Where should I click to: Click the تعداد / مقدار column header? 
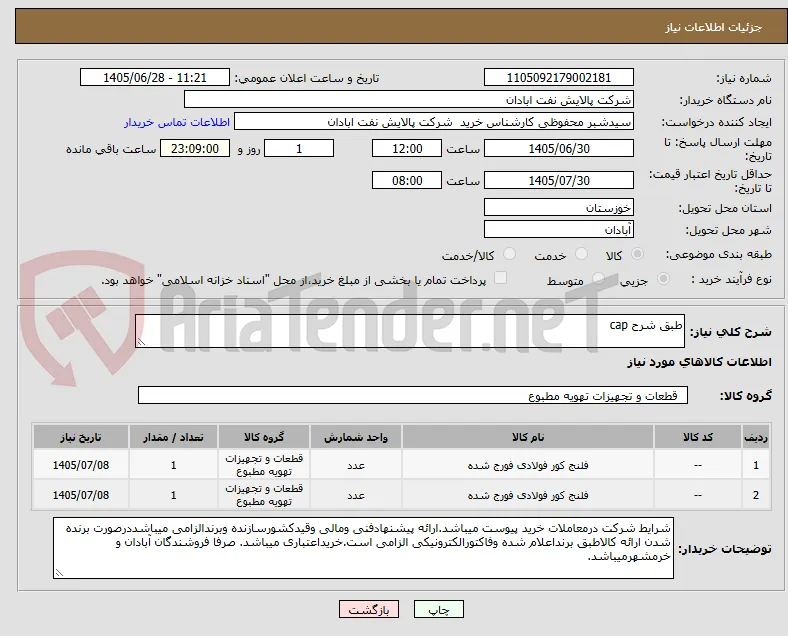tap(173, 437)
